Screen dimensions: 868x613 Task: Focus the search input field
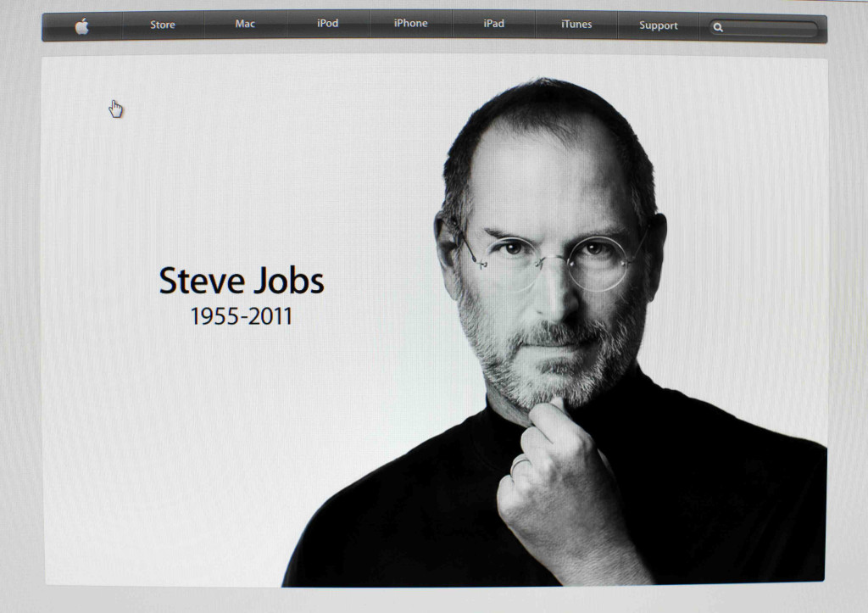point(764,28)
